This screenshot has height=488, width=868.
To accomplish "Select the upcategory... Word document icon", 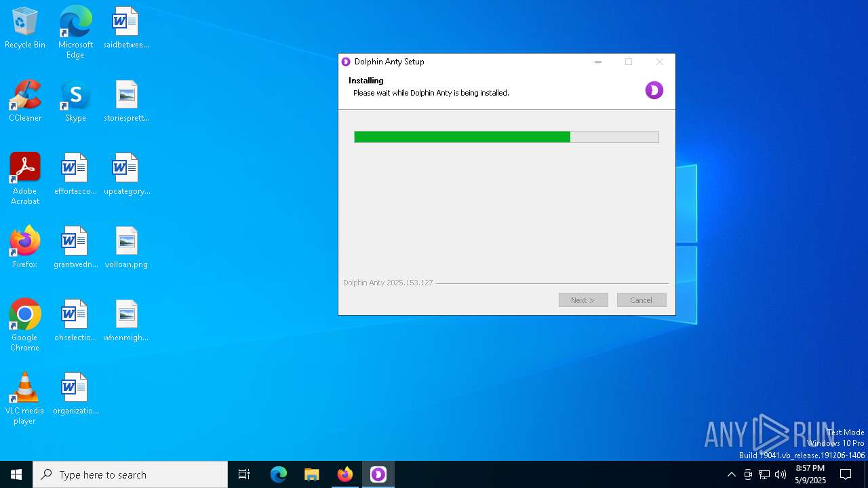I will coord(126,174).
